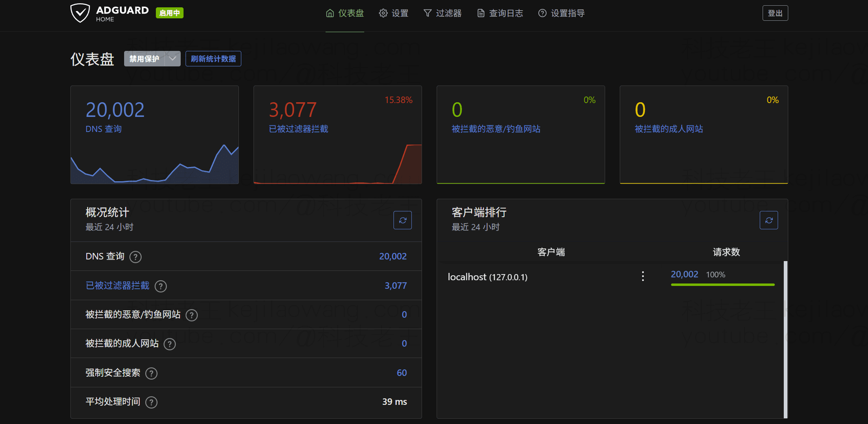Screen dimensions: 868x424
Task: Refresh the 客户端排行 panel icon
Action: tap(769, 220)
